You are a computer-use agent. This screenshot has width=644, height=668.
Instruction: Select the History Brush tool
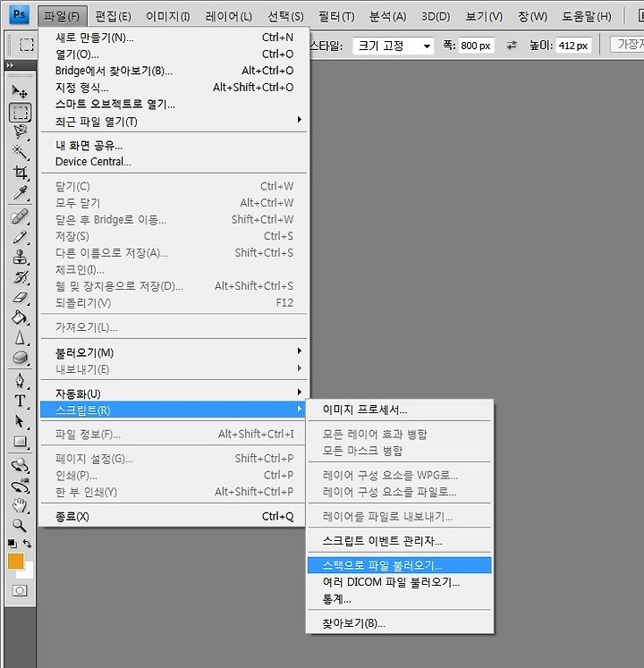point(20,277)
